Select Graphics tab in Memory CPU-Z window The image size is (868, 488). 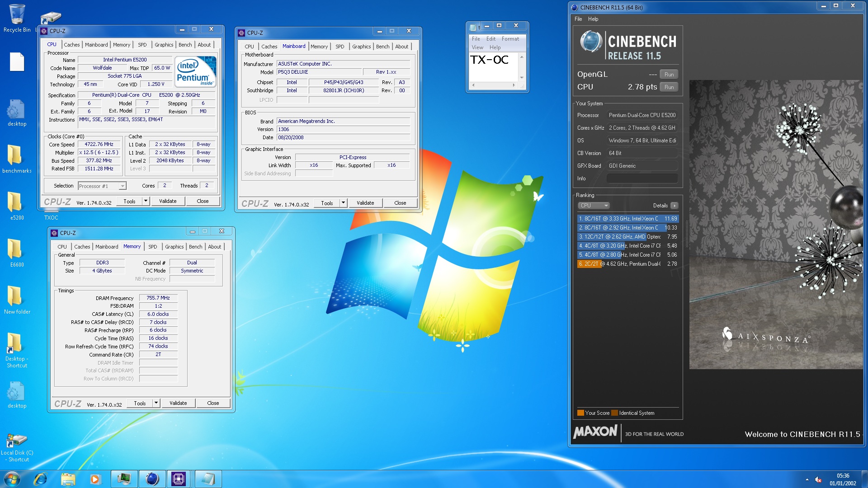[174, 247]
